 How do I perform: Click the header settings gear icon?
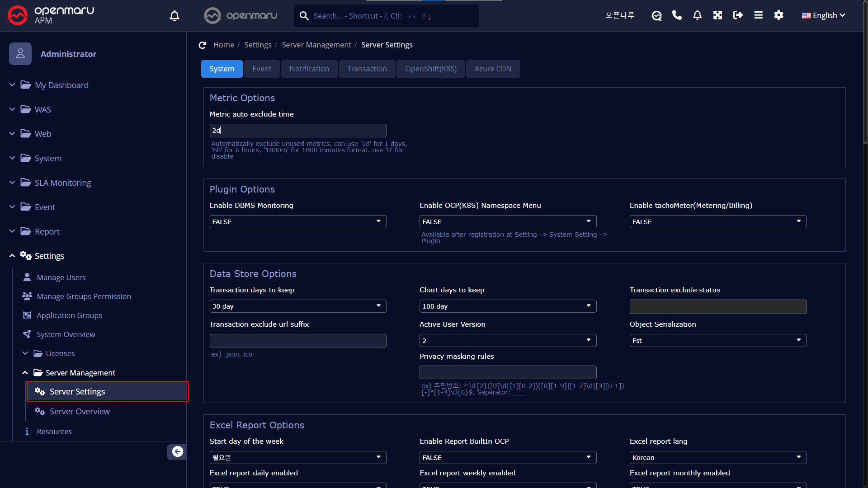[778, 15]
